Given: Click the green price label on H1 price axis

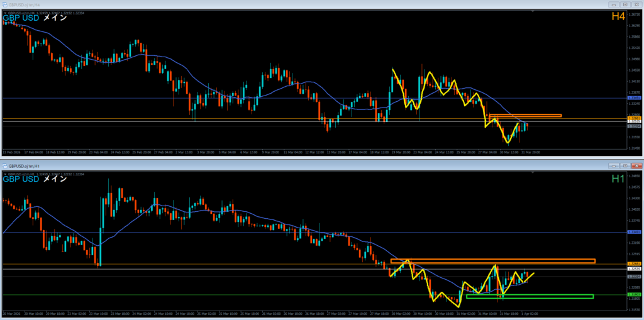Looking at the screenshot, I should 634,294.
